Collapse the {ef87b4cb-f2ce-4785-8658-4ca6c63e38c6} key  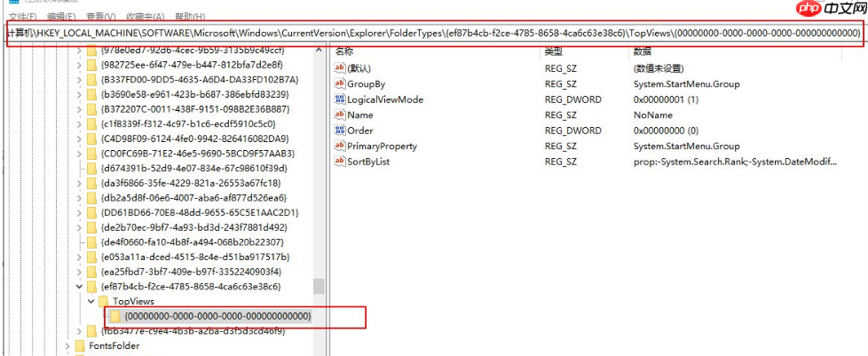coord(78,287)
